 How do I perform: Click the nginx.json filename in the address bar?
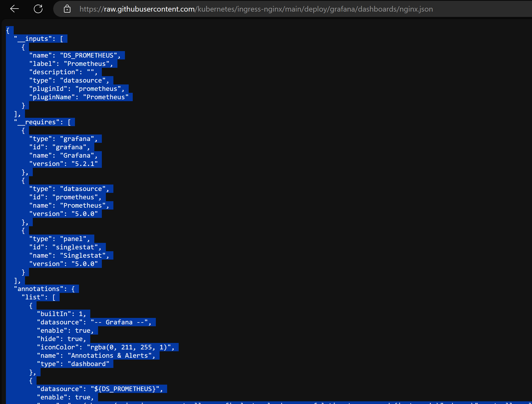tap(416, 9)
